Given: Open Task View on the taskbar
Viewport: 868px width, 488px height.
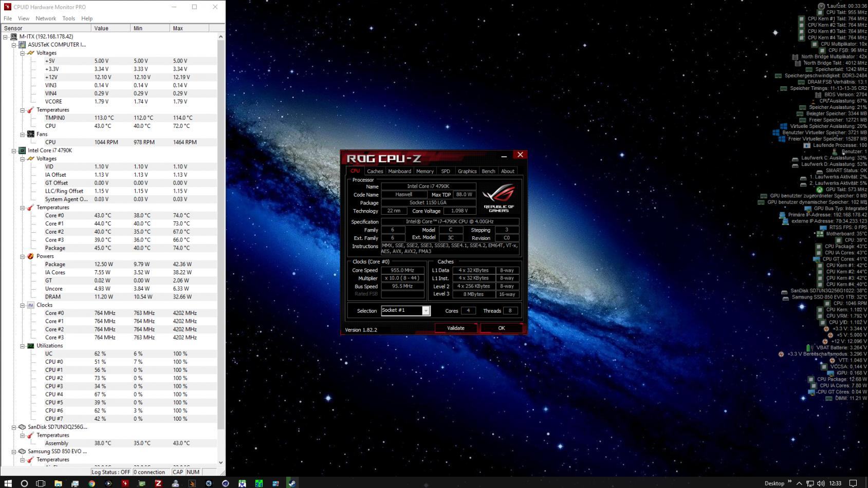Looking at the screenshot, I should coord(41,483).
